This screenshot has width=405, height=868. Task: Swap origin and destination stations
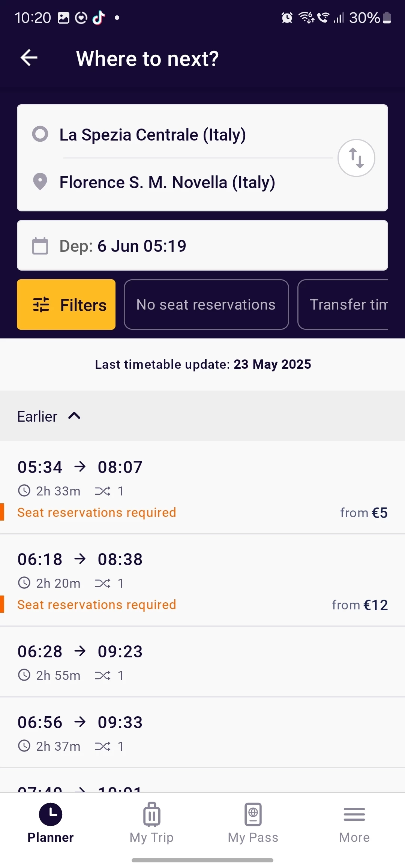coord(356,158)
